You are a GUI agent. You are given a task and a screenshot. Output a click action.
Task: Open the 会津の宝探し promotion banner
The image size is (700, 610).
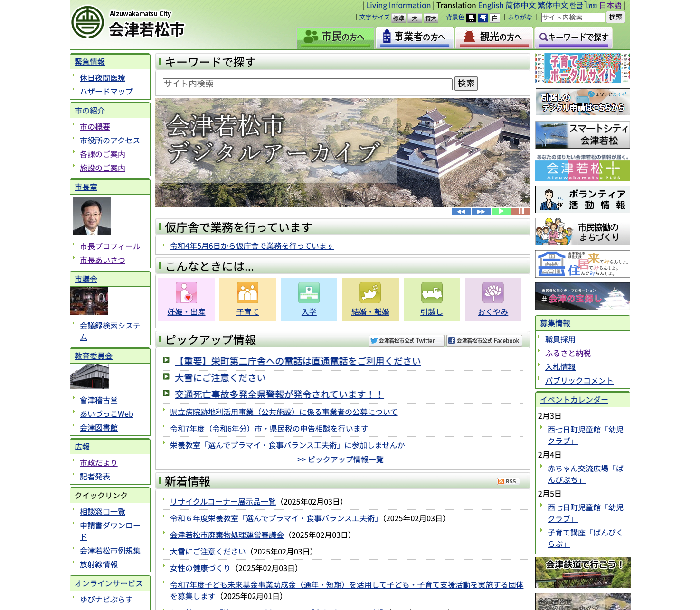pyautogui.click(x=583, y=296)
